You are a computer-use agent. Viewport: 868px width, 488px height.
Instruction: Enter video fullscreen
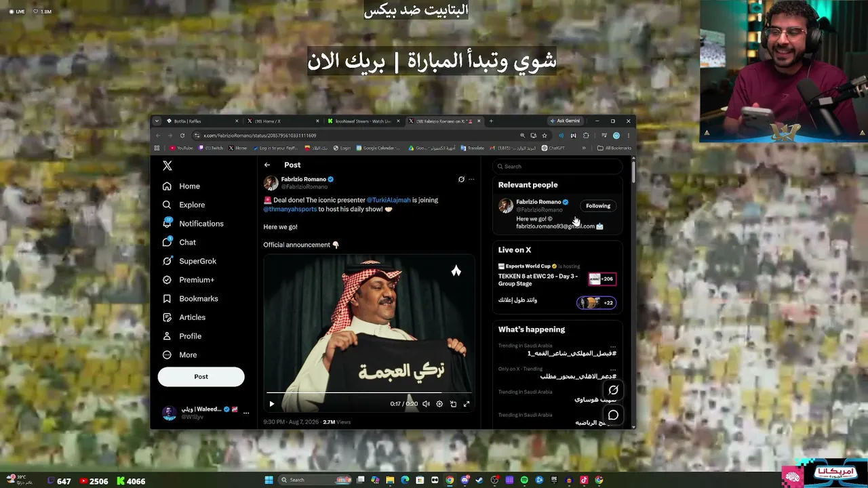467,404
